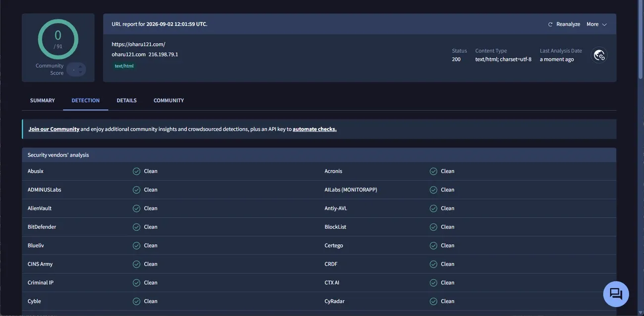Screen dimensions: 644x316
Task: Click the Certego vendor name
Action: 334,246
